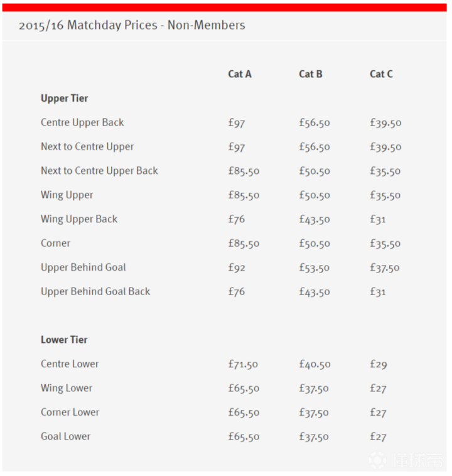Select the Cat B column header
This screenshot has width=452, height=476.
tap(311, 74)
